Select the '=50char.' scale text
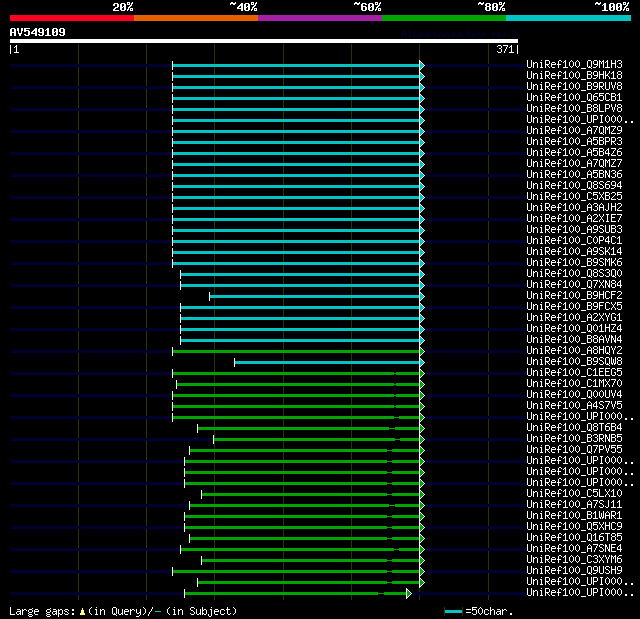The width and height of the screenshot is (640, 619). 489,611
